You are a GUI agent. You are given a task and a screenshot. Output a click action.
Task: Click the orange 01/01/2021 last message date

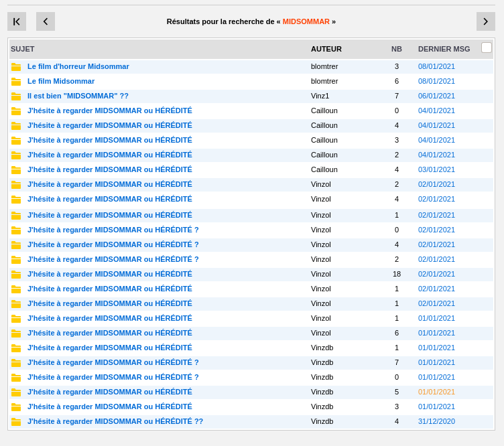coord(436,392)
